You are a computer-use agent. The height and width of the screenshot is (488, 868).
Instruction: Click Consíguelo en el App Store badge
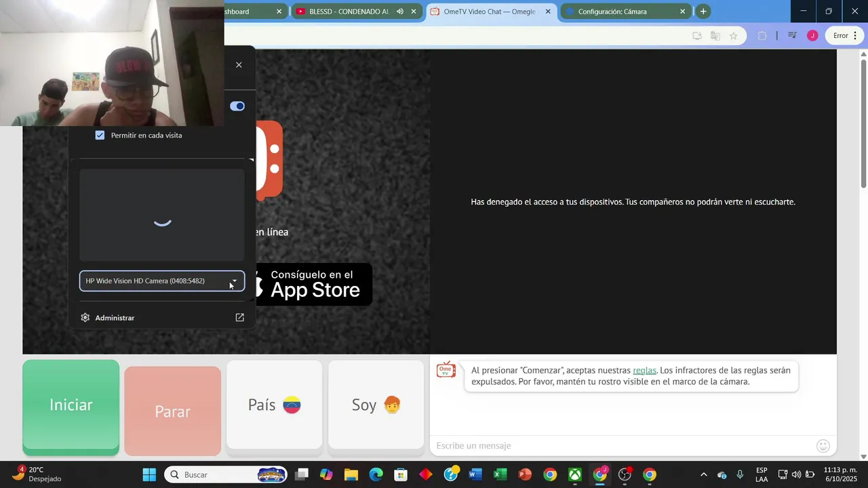312,284
